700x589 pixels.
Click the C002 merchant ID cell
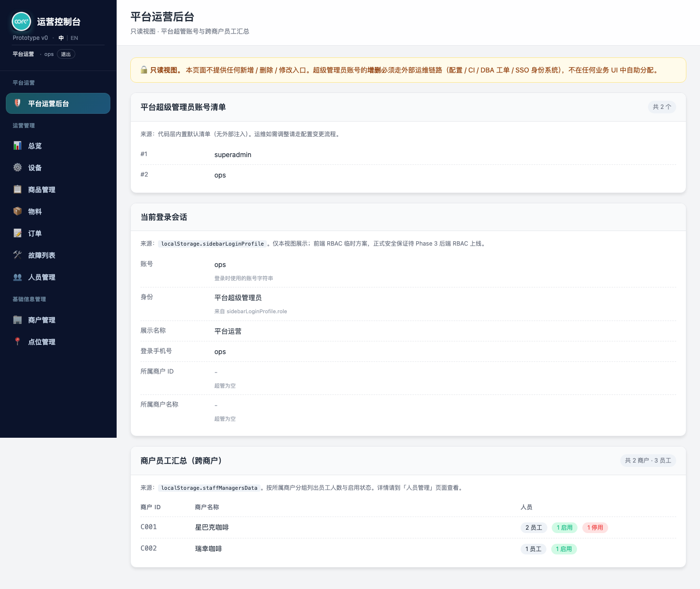pos(149,549)
